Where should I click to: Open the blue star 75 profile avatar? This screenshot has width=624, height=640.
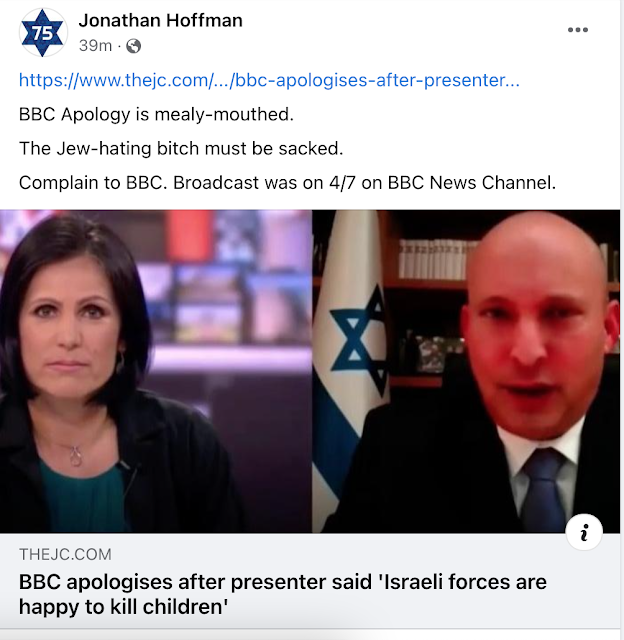(43, 33)
